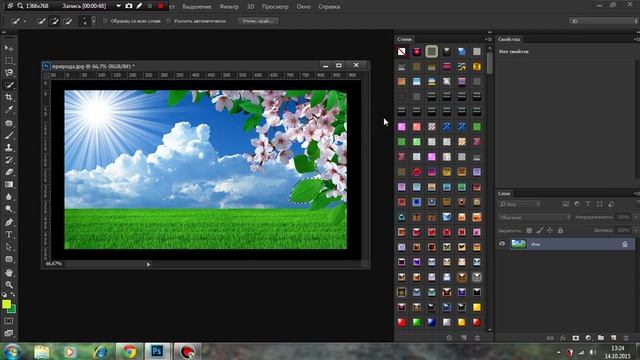Select the Path Selection tool

[x=9, y=247]
